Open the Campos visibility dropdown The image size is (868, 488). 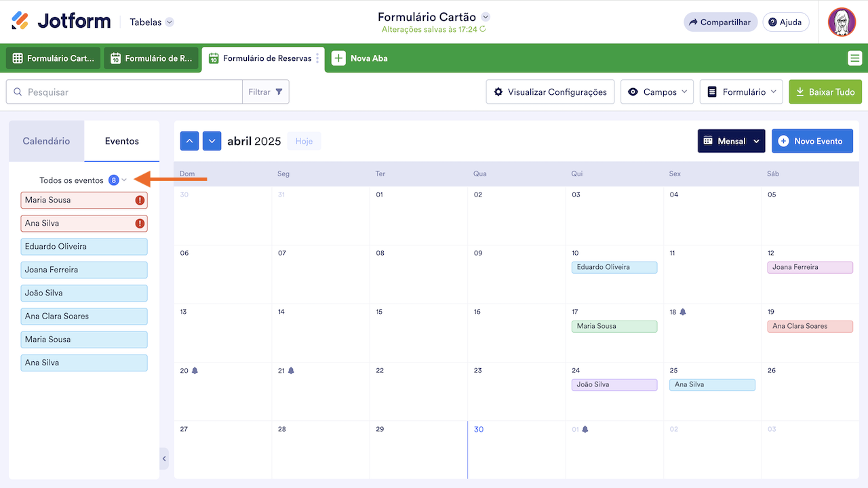656,92
